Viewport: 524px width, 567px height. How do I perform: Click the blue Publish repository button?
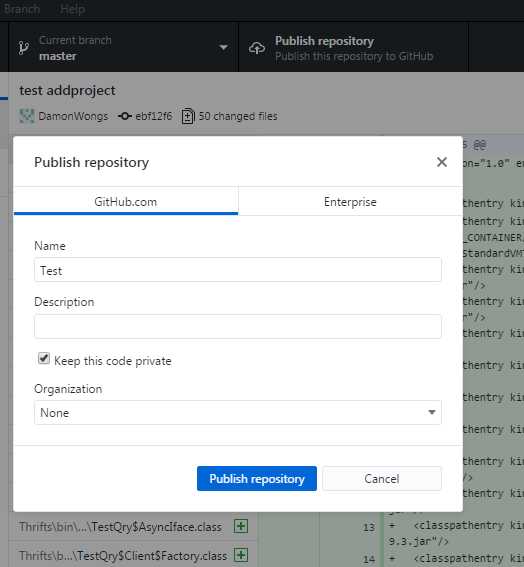point(257,478)
